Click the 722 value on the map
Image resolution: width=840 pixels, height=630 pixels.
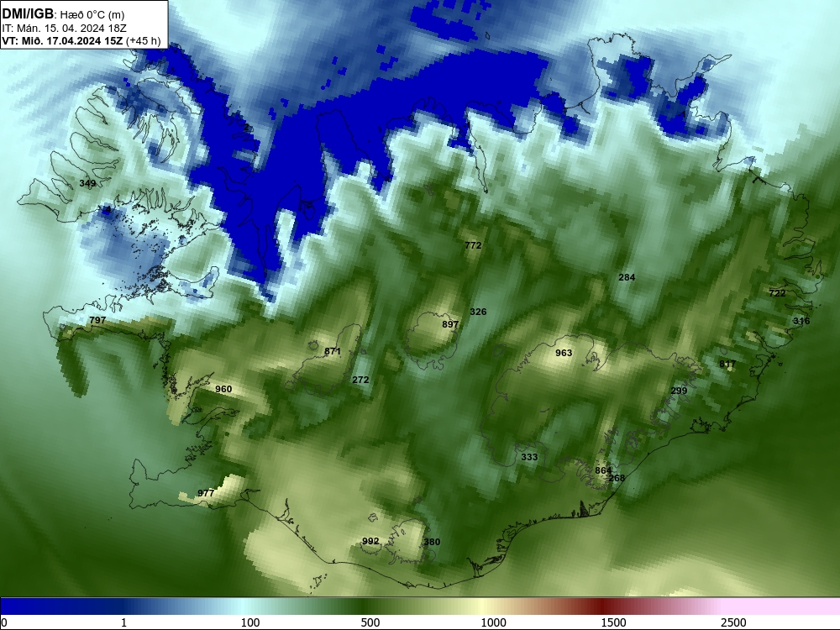(x=777, y=293)
